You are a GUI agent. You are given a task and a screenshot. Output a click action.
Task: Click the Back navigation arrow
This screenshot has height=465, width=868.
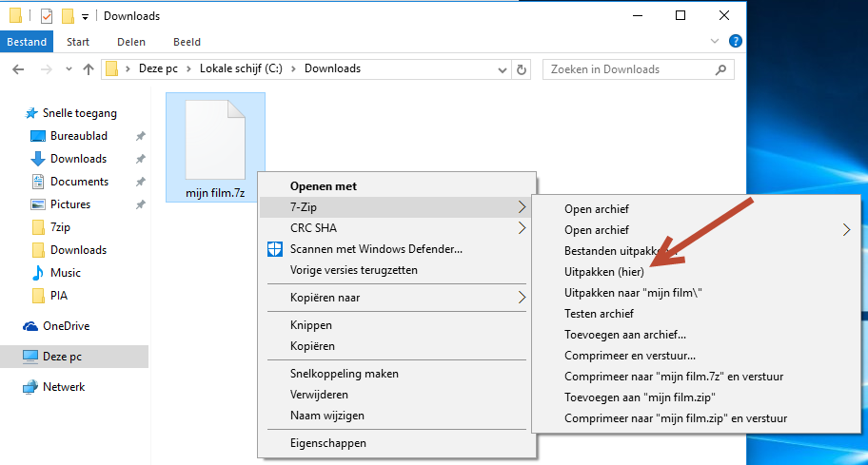point(18,69)
